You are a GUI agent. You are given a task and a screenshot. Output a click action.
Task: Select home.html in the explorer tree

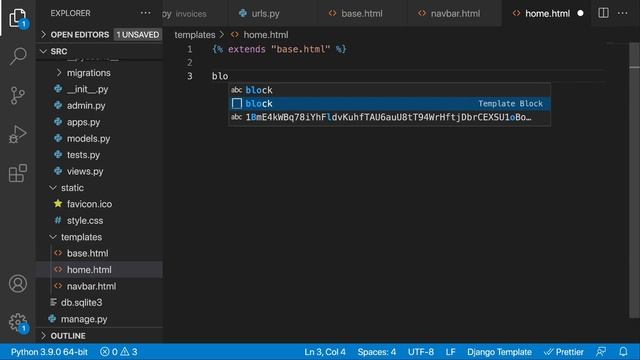[89, 270]
